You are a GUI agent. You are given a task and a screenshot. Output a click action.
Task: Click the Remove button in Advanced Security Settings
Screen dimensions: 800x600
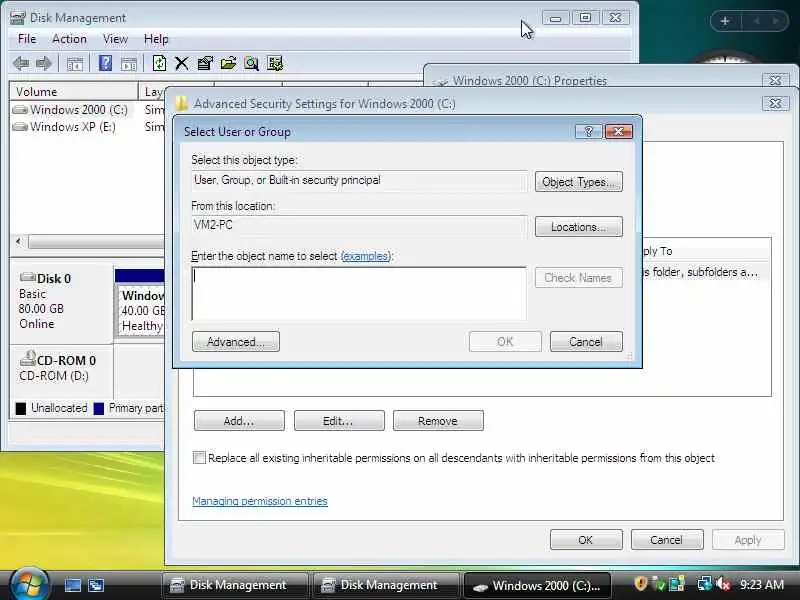(x=438, y=421)
